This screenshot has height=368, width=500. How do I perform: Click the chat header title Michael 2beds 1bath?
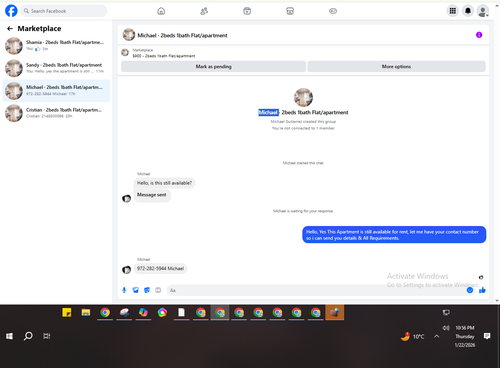182,35
